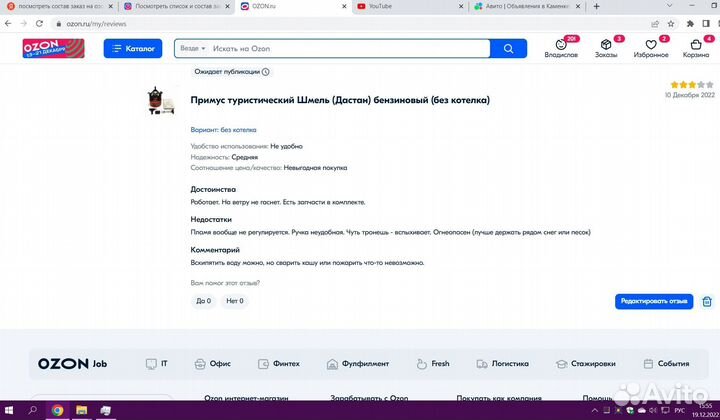Screen dimensions: 720x420
Task: Click the Ожидает публикации status badge
Action: click(x=232, y=72)
